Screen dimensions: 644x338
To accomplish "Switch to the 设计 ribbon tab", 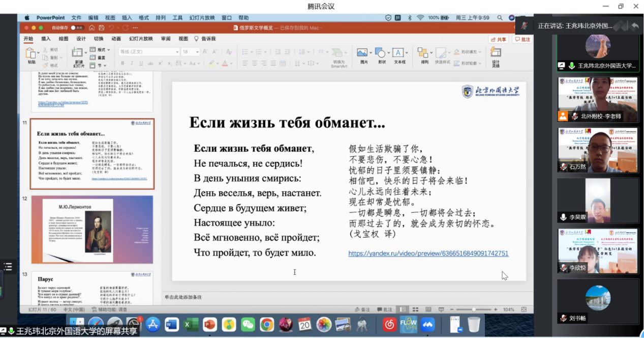I will click(81, 39).
